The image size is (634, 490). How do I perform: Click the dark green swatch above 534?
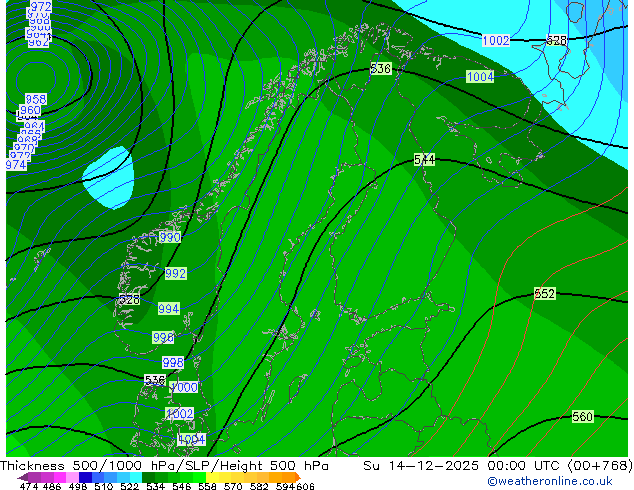[148, 477]
